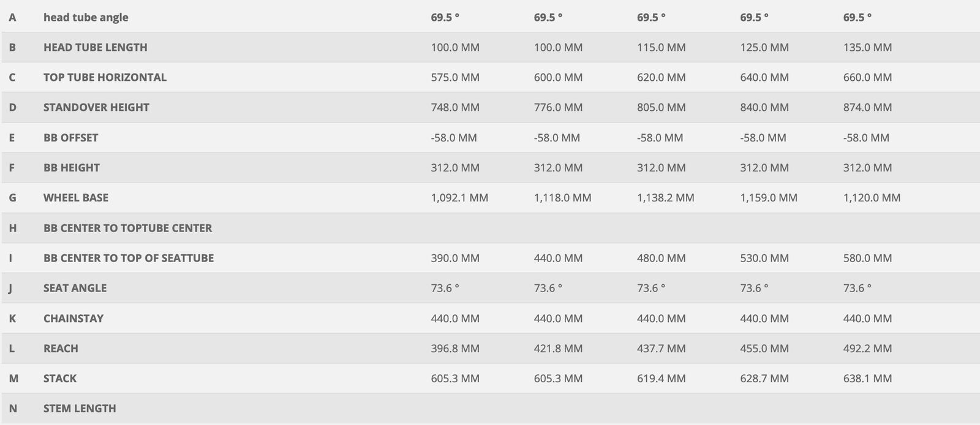Select BB CENTER TO TOP OF SEATTUBE
Viewport: 980px width, 425px height.
129,258
